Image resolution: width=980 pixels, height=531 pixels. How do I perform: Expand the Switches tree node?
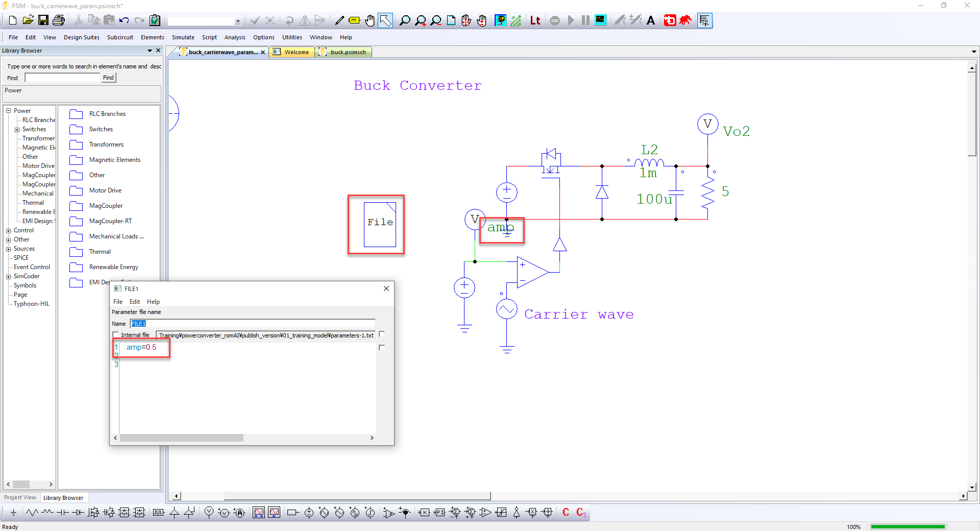coord(17,130)
